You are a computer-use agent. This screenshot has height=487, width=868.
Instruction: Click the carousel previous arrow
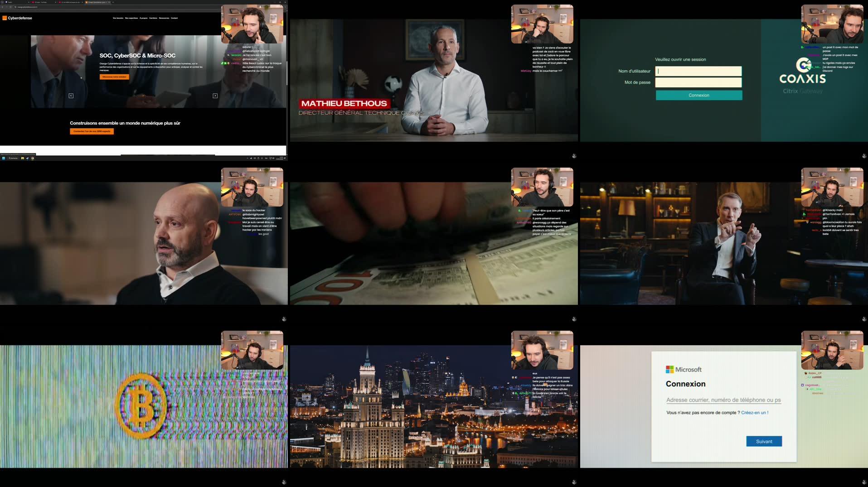(71, 96)
